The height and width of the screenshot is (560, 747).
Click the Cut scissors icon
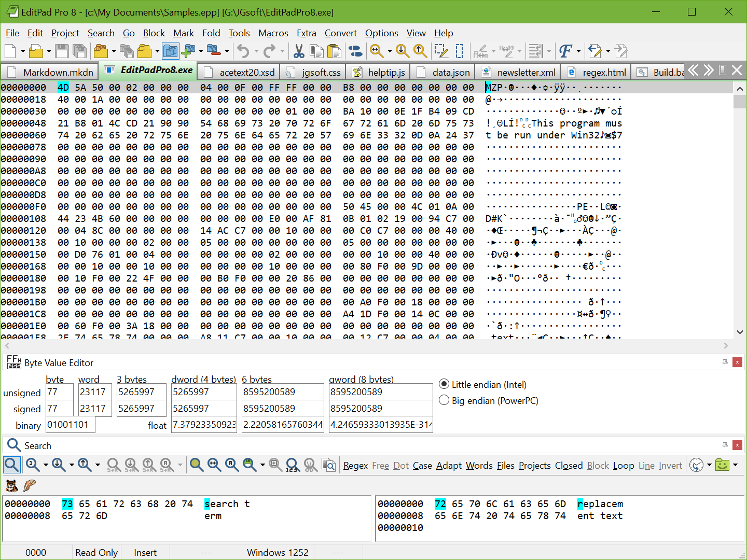pos(299,51)
